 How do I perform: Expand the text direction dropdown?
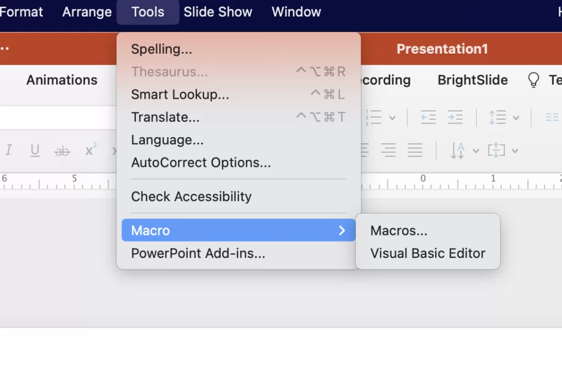(x=475, y=150)
